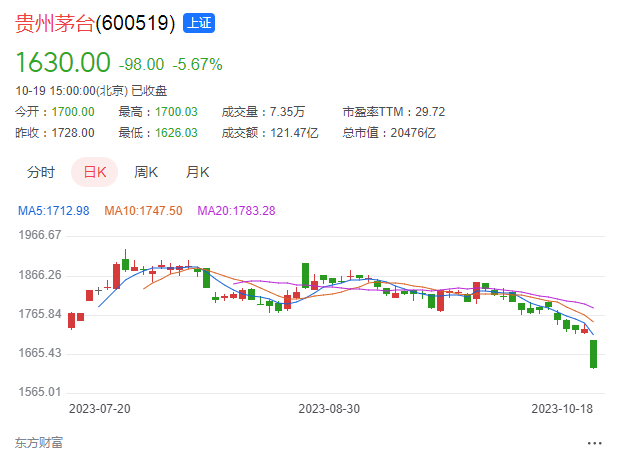Click the 成交额 value 121.47亿
This screenshot has width=621, height=461.
pos(294,133)
